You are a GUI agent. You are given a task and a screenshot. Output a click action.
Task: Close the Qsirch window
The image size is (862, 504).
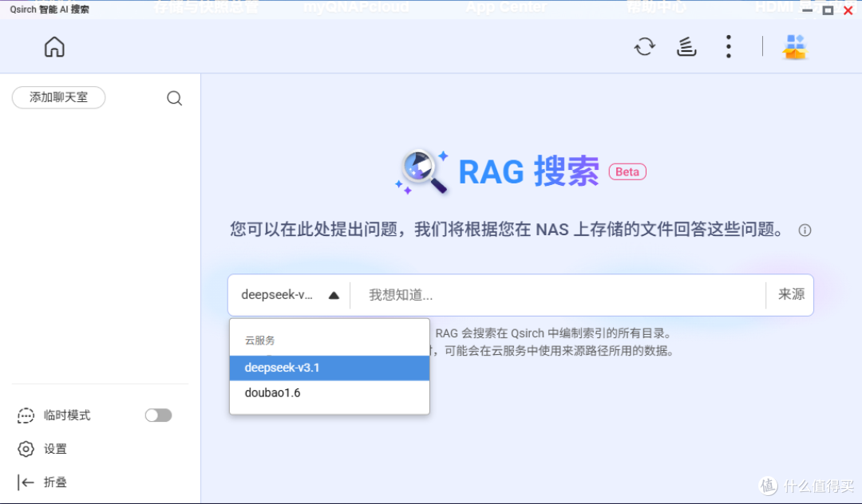click(x=848, y=10)
